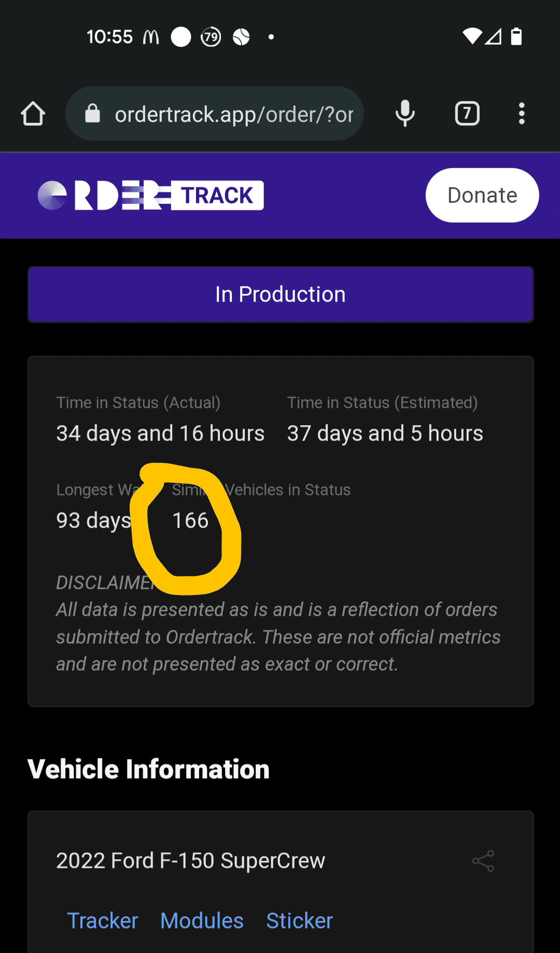Open the Sticker link
This screenshot has width=560, height=953.
coord(299,921)
